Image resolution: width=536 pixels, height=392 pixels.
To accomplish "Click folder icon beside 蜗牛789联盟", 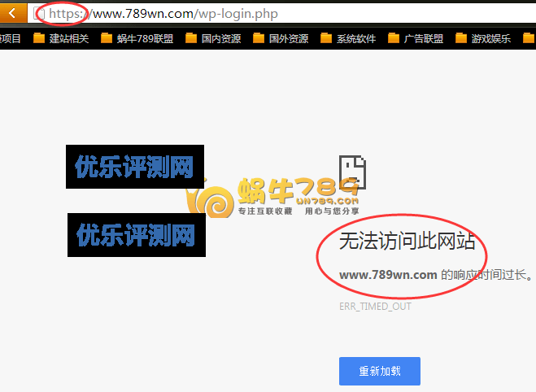I will pyautogui.click(x=107, y=38).
